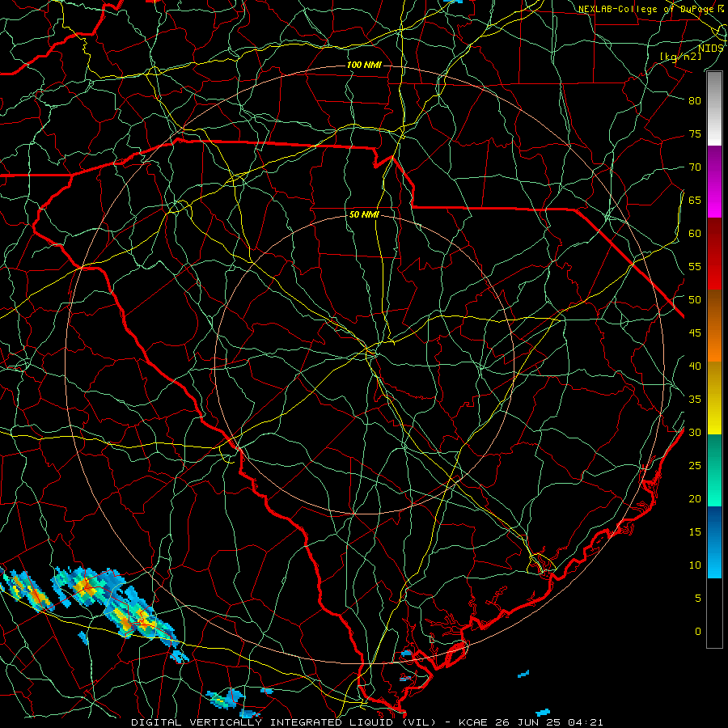This screenshot has width=728, height=728.
Task: Click the 55 value on the scale
Action: point(695,266)
